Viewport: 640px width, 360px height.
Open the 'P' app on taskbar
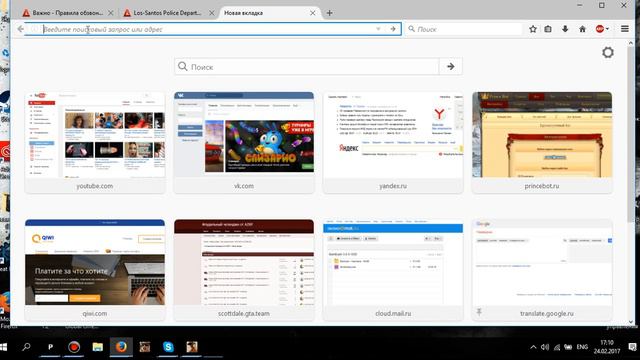[x=51, y=347]
